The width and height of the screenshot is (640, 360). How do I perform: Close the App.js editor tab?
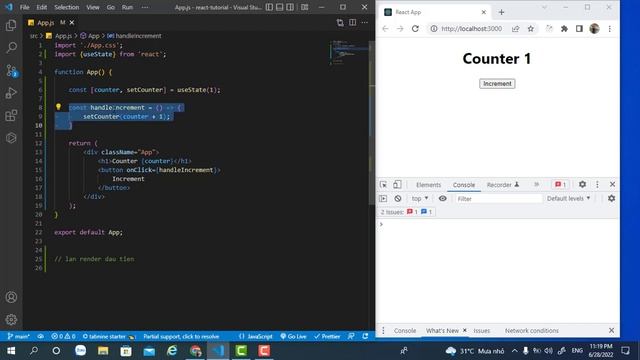click(x=72, y=22)
